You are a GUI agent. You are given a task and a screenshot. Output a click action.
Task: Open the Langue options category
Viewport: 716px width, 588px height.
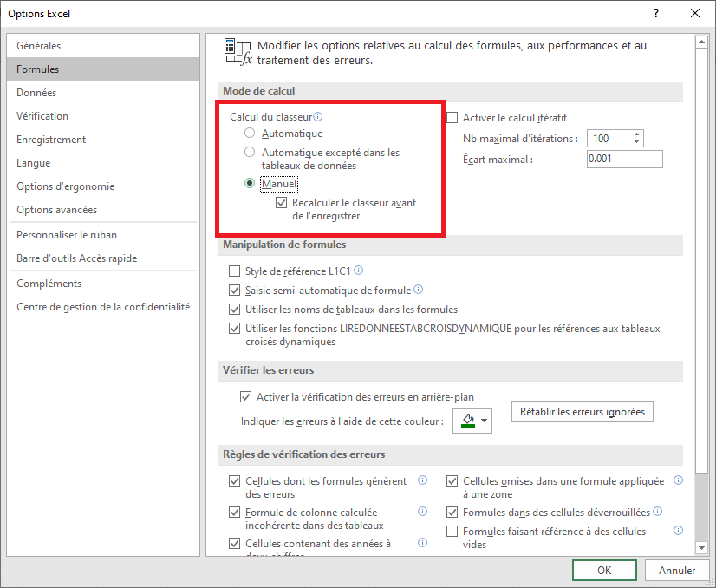tap(103, 163)
